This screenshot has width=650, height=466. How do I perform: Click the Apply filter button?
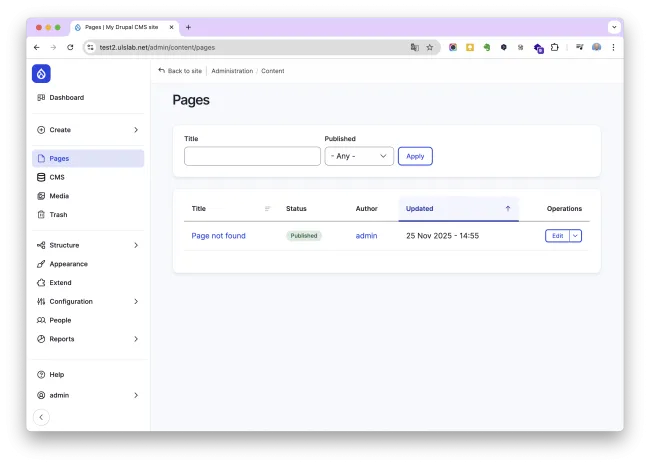pyautogui.click(x=415, y=156)
